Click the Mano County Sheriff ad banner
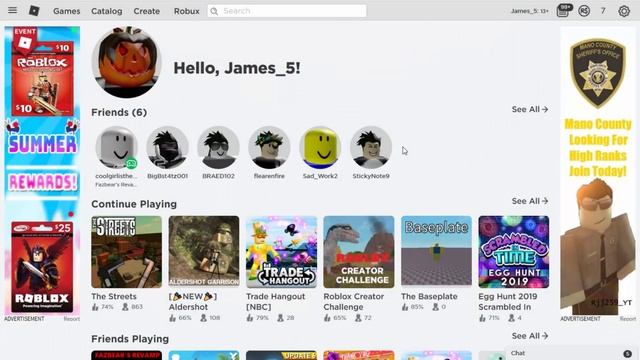 pos(598,171)
